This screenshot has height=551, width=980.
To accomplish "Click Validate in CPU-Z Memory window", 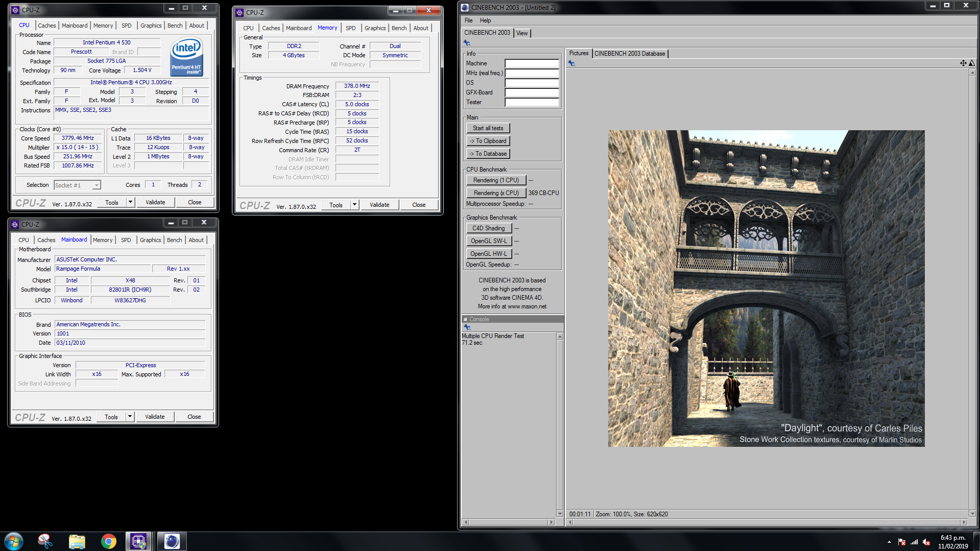I will (x=379, y=205).
